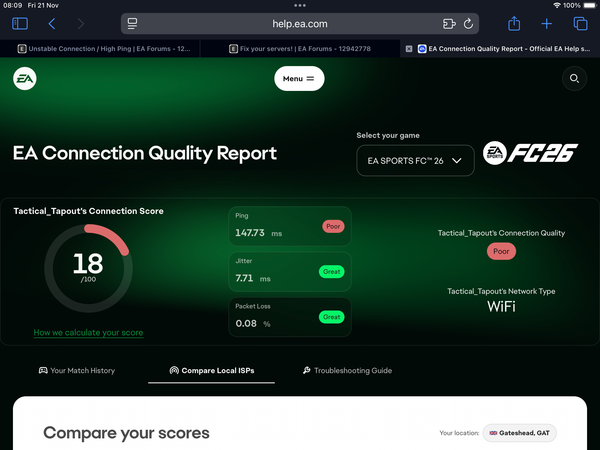Screen dimensions: 600x450
Task: Follow the How we calculate your score link
Action: point(88,332)
